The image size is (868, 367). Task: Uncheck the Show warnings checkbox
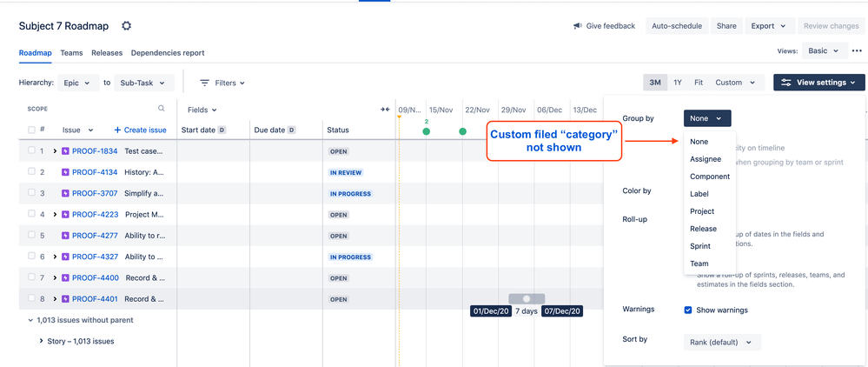pos(688,310)
